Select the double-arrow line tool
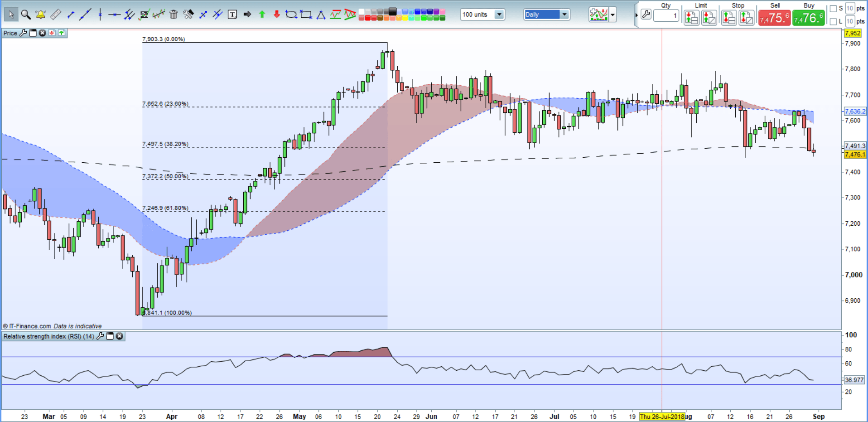Screen dimensions: 868x422 (x=203, y=15)
